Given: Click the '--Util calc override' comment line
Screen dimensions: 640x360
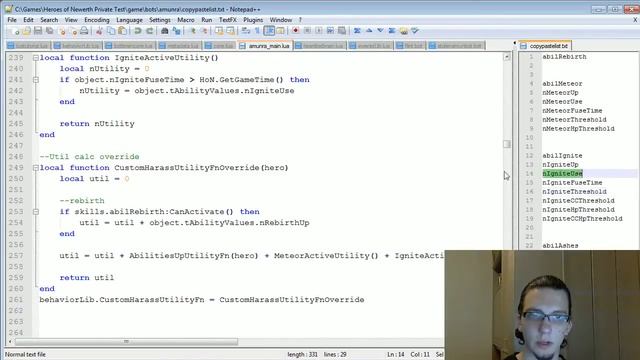Looking at the screenshot, I should pyautogui.click(x=89, y=157).
